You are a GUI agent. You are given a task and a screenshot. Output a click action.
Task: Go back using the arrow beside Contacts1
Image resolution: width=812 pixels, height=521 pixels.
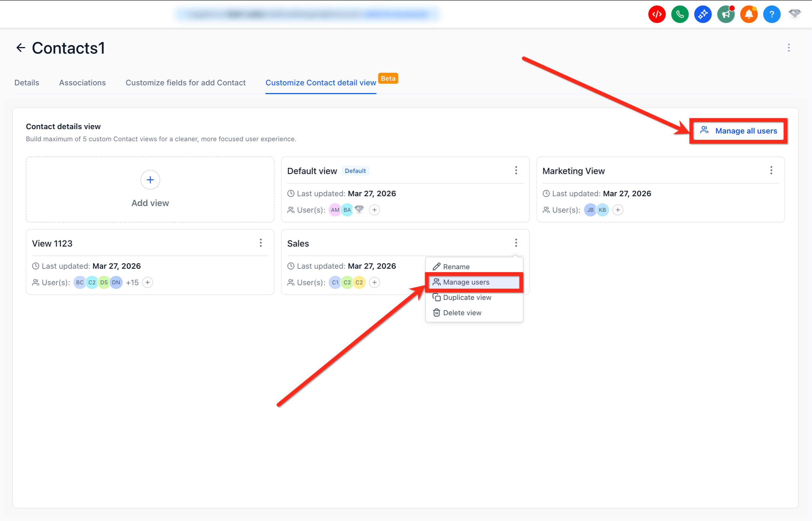(21, 48)
